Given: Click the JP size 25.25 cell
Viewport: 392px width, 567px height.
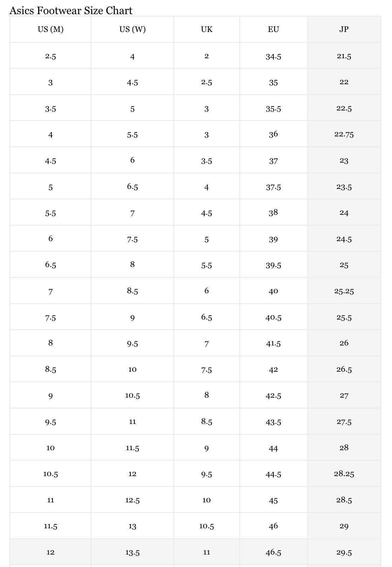Looking at the screenshot, I should [344, 291].
